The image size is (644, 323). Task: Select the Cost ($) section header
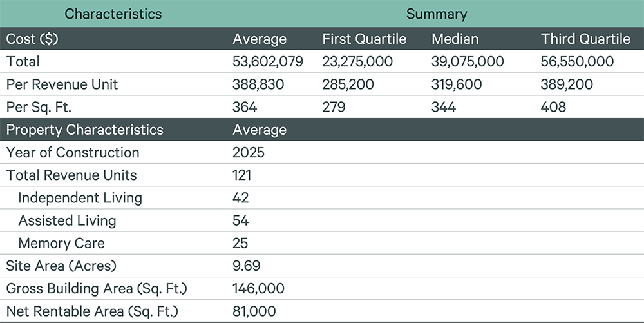point(32,39)
